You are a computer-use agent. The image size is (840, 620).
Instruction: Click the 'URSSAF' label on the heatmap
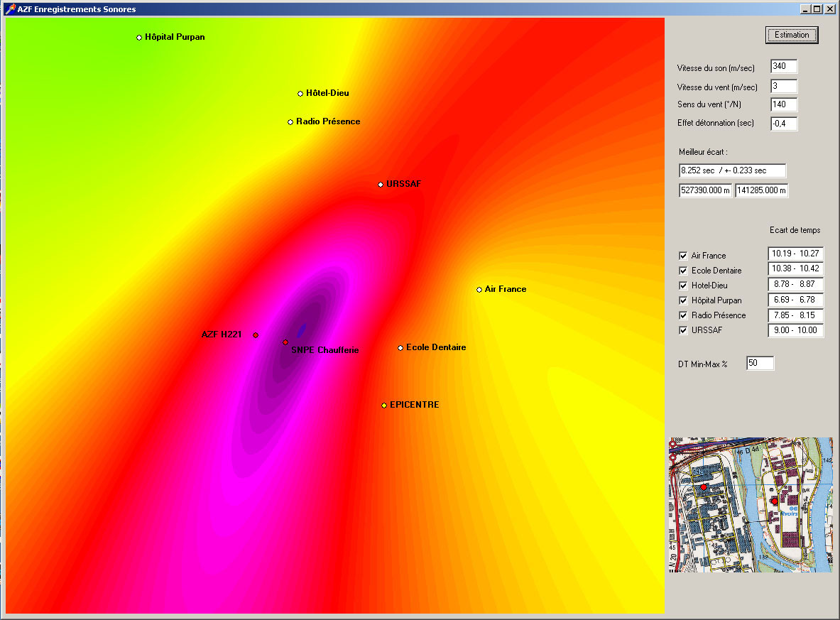[x=403, y=184]
